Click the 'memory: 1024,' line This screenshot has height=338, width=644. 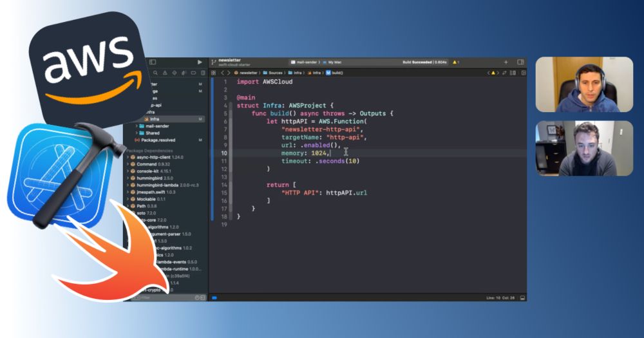[305, 153]
